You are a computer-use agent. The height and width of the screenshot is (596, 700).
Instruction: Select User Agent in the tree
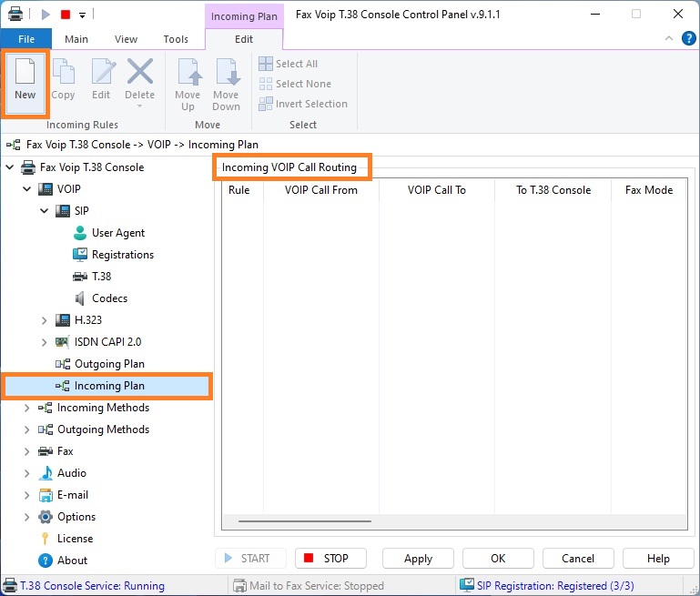[118, 233]
